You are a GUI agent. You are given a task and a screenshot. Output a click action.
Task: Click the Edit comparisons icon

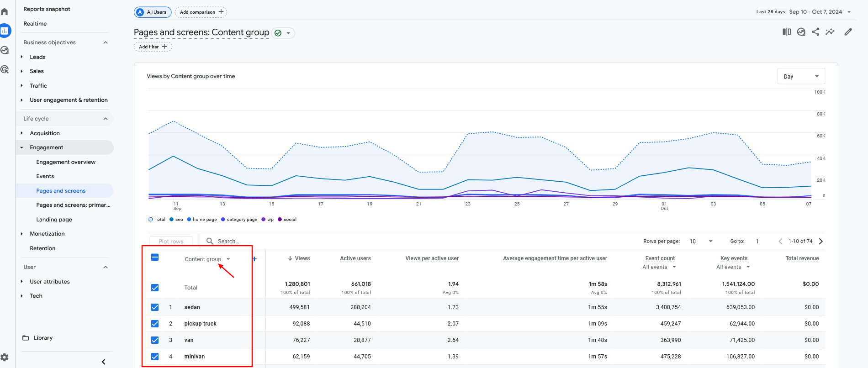786,32
